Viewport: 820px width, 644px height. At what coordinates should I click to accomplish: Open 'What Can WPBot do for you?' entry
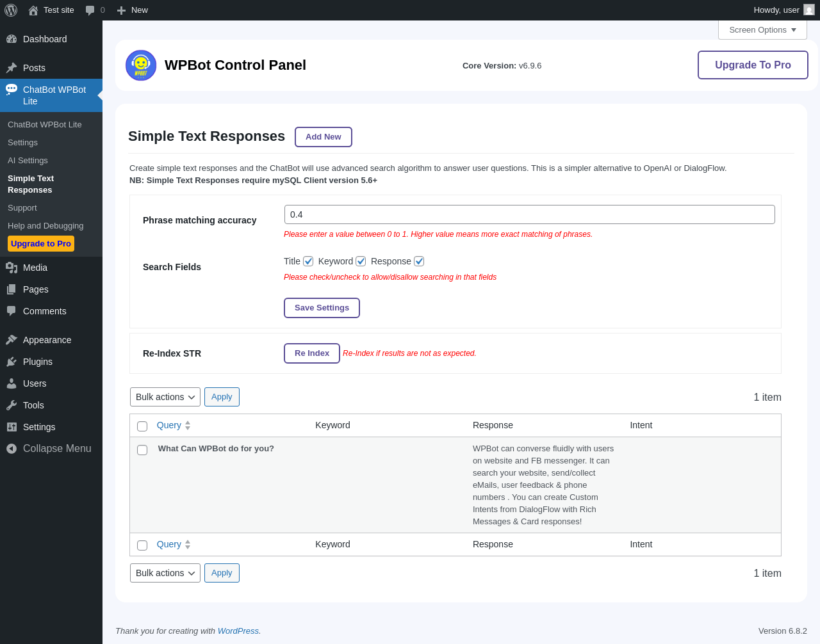pyautogui.click(x=216, y=449)
